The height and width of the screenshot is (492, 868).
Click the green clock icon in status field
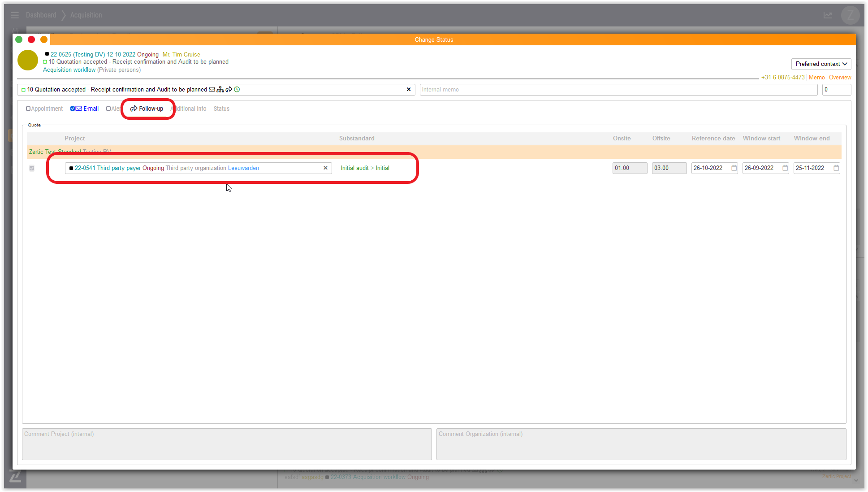[x=237, y=89]
